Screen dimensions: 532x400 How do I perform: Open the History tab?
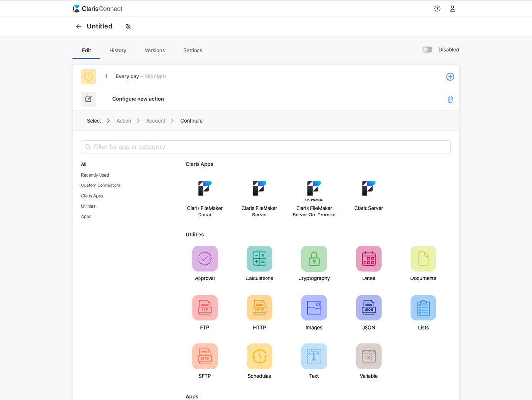click(x=117, y=50)
